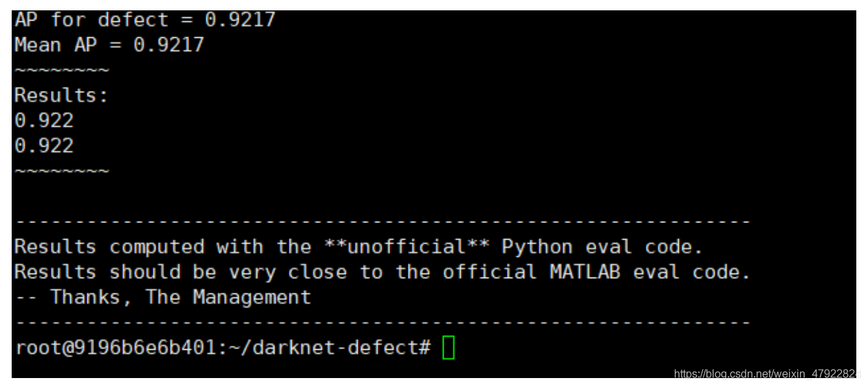Click the second 0.922 result value
The image size is (868, 387).
[x=44, y=146]
